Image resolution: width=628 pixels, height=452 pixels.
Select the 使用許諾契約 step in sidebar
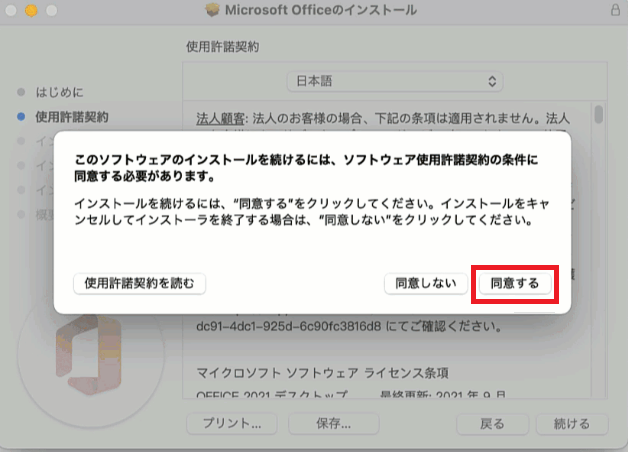[x=72, y=117]
